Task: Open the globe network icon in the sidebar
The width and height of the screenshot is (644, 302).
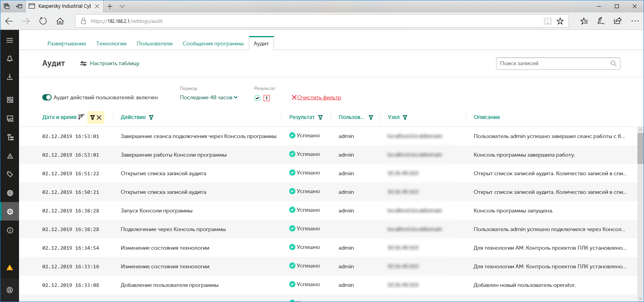Action: [x=10, y=193]
